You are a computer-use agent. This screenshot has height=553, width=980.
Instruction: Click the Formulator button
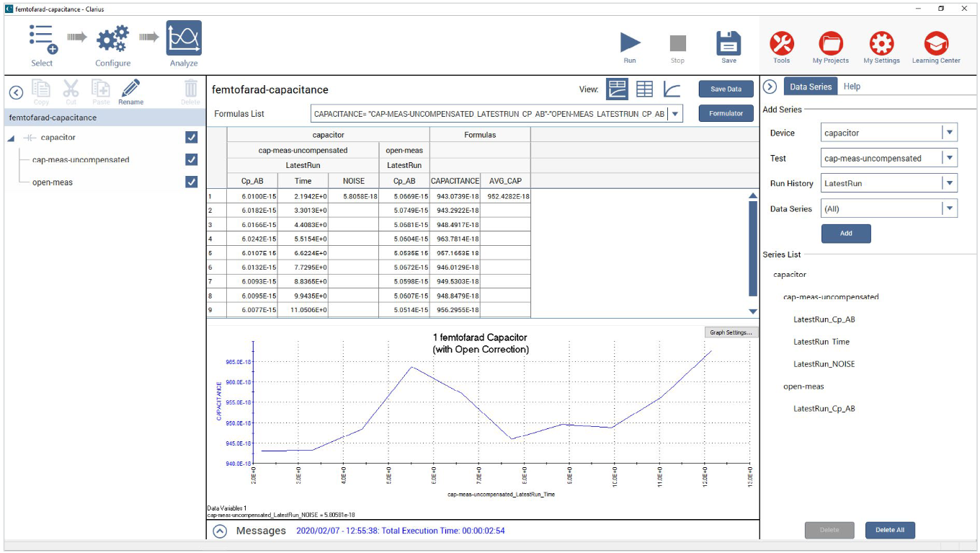point(726,113)
